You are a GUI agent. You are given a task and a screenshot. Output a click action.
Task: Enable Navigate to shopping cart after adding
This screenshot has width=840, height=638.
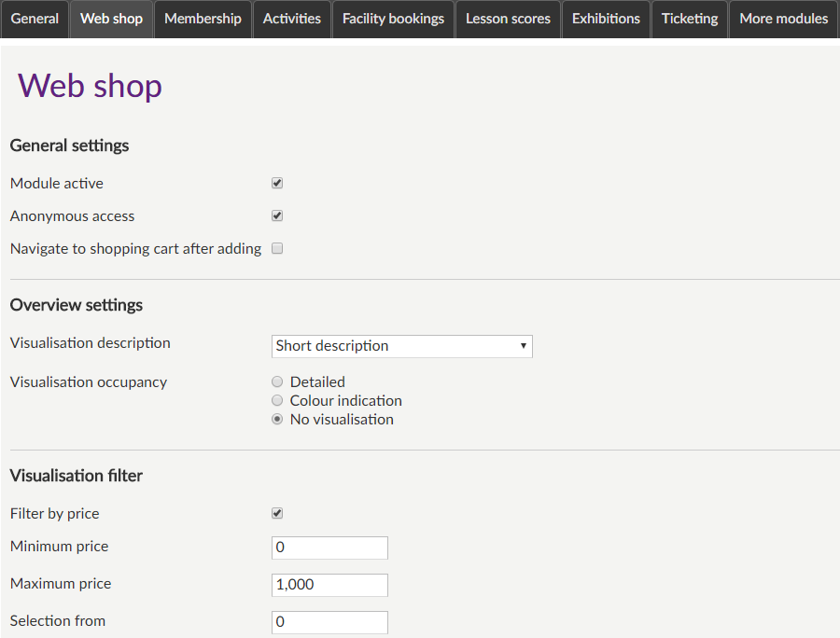pos(277,249)
